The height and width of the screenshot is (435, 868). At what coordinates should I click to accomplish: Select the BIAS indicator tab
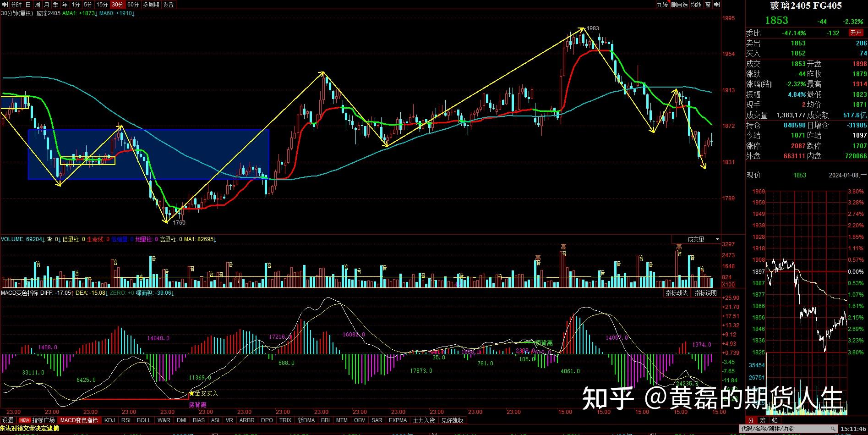pos(199,420)
